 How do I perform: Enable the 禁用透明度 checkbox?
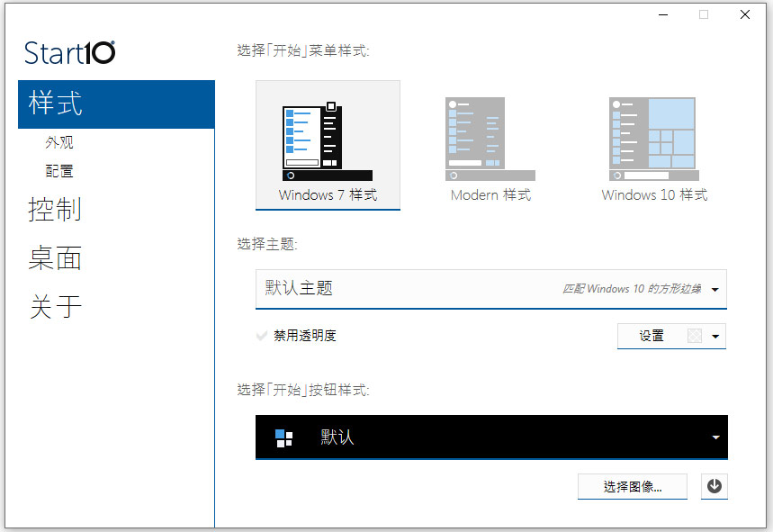[262, 335]
